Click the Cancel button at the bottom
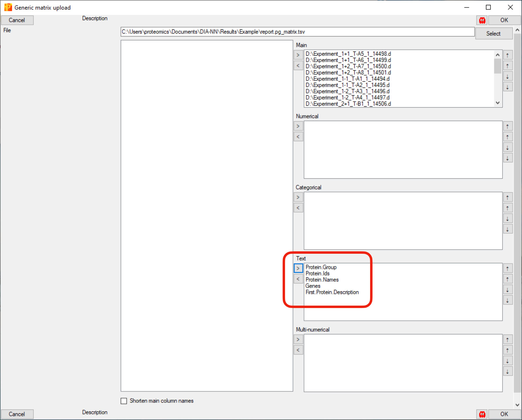Screen dimensions: 522x420 [17, 414]
